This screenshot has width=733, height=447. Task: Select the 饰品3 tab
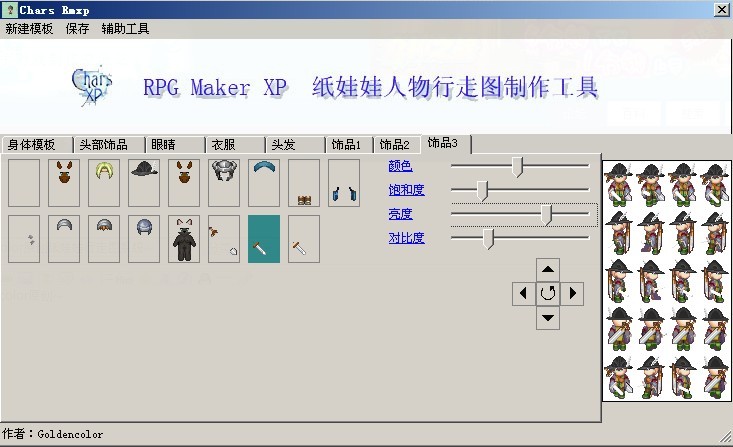coord(446,144)
